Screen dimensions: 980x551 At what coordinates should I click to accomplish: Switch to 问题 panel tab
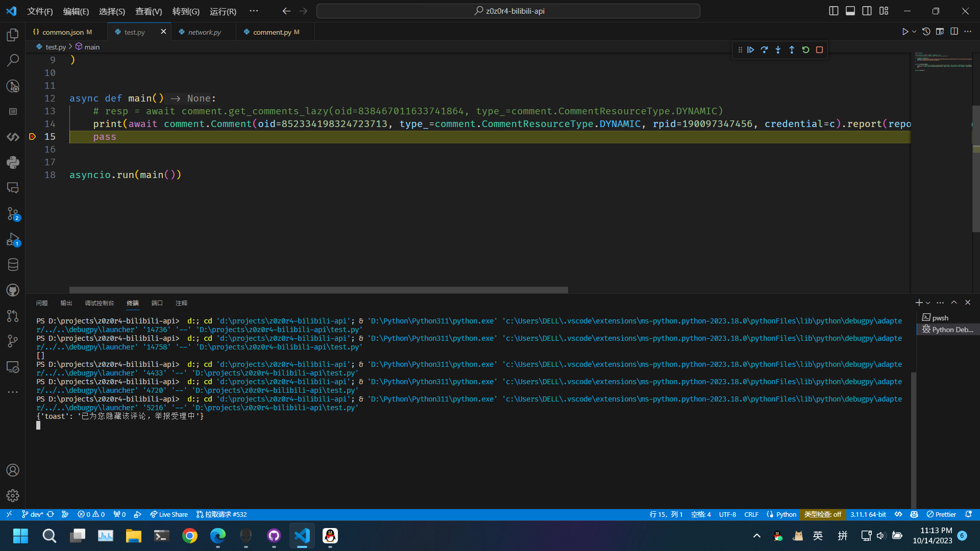point(42,303)
